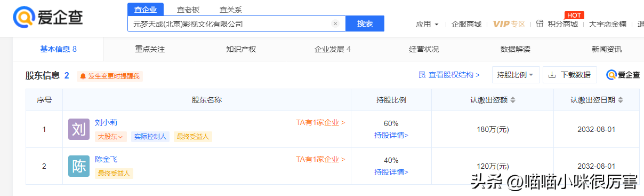
Task: Click the download icon next to 下载数据
Action: (x=552, y=75)
